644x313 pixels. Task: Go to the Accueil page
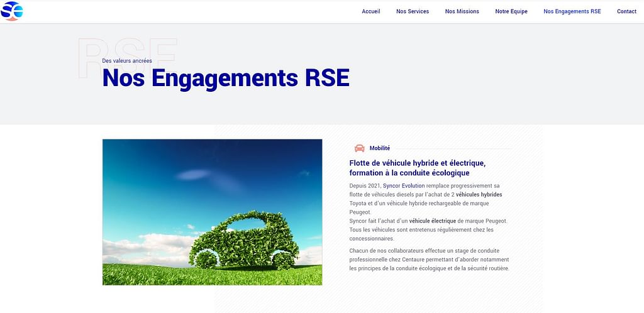(x=370, y=11)
